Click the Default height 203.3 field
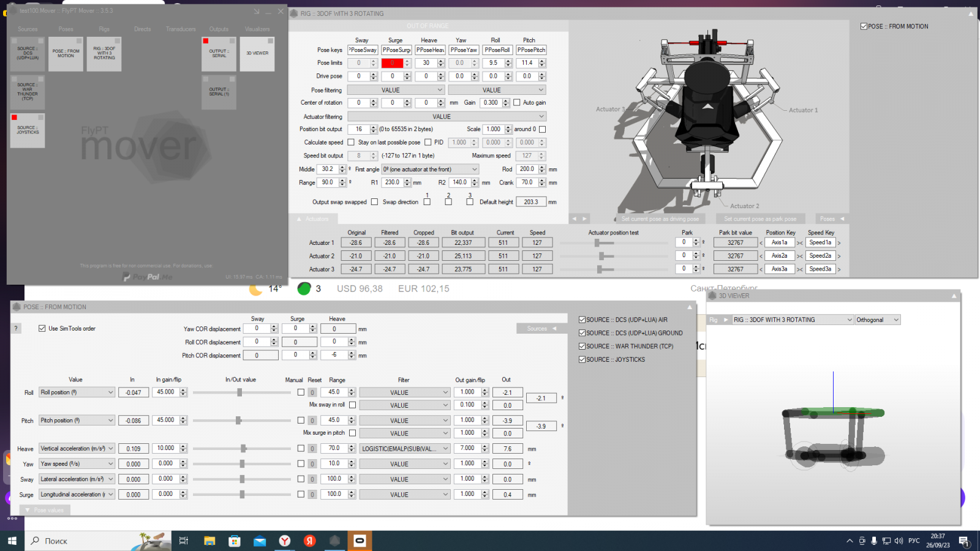 click(531, 202)
